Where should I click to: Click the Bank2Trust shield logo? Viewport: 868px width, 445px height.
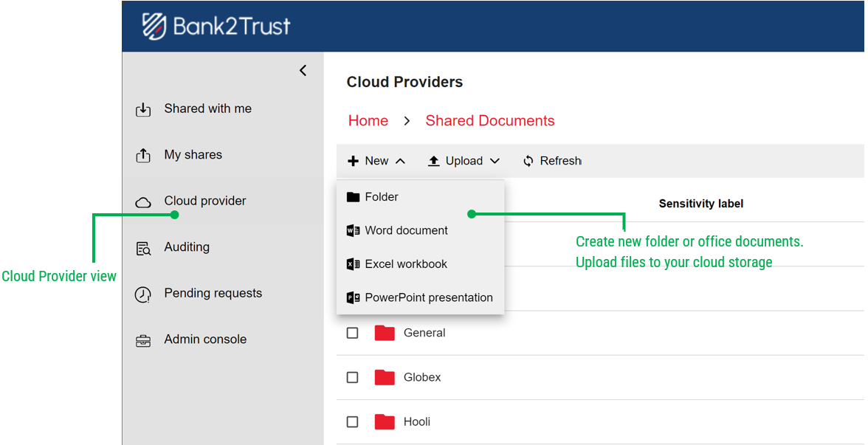[154, 25]
